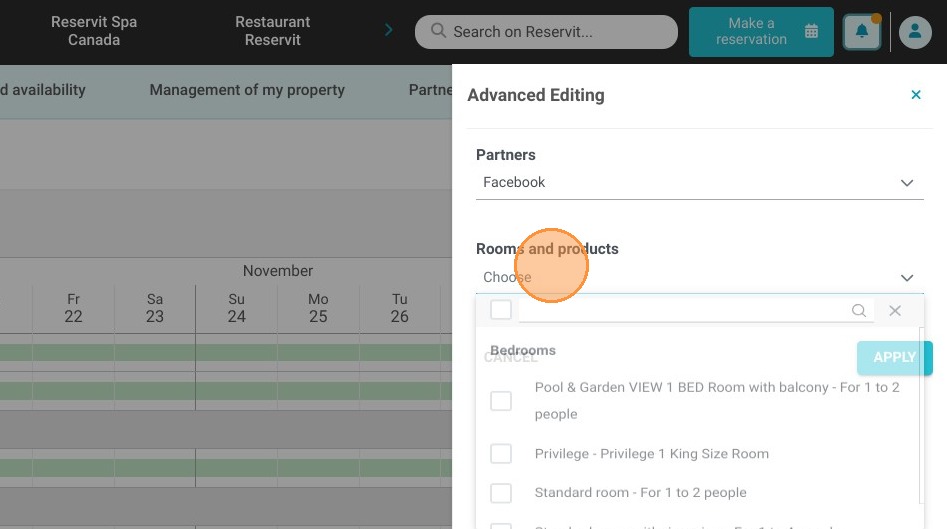Select the Restaurant Reservit property tab

tap(272, 31)
